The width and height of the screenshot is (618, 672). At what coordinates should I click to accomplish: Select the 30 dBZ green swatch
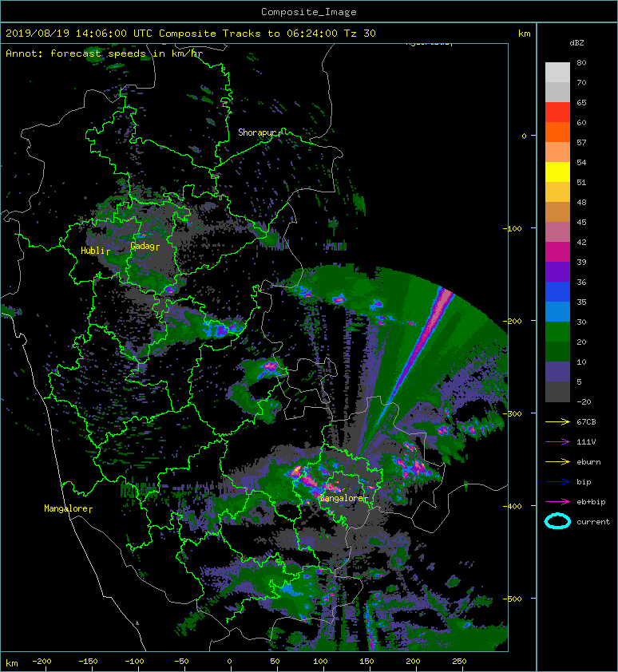pyautogui.click(x=557, y=332)
